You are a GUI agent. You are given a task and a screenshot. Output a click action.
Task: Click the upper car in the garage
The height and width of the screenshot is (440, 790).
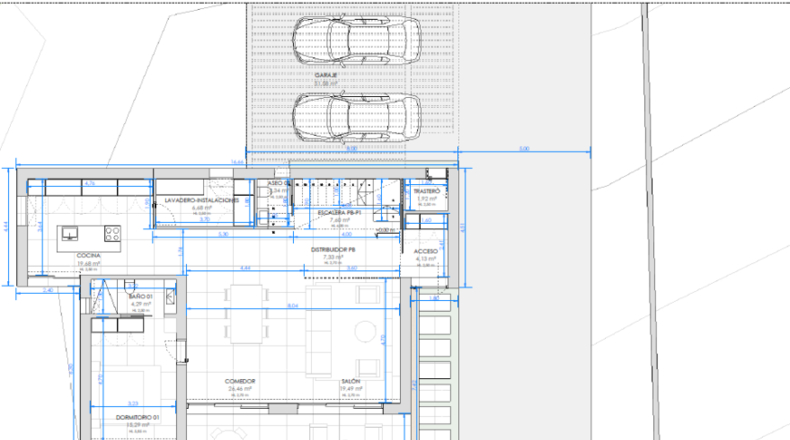point(357,40)
